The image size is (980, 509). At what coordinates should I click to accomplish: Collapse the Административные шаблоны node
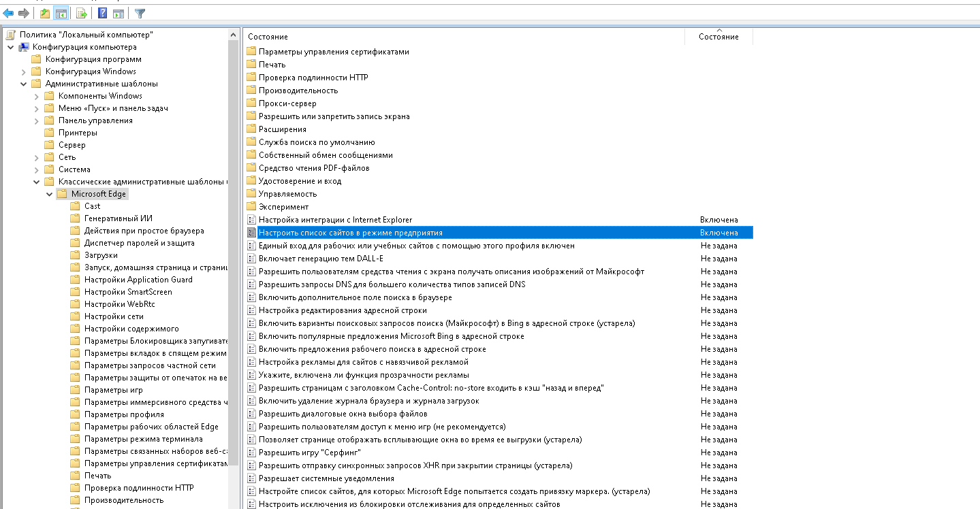[24, 84]
